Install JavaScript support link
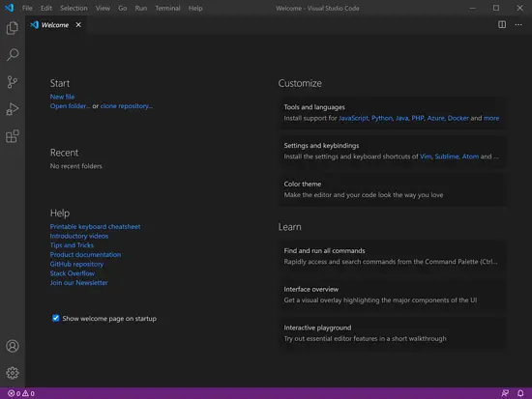 [353, 118]
